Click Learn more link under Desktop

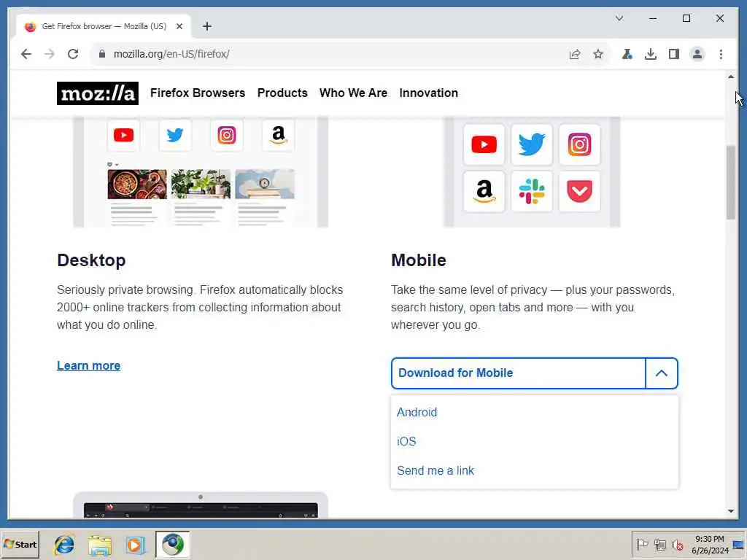pyautogui.click(x=88, y=366)
